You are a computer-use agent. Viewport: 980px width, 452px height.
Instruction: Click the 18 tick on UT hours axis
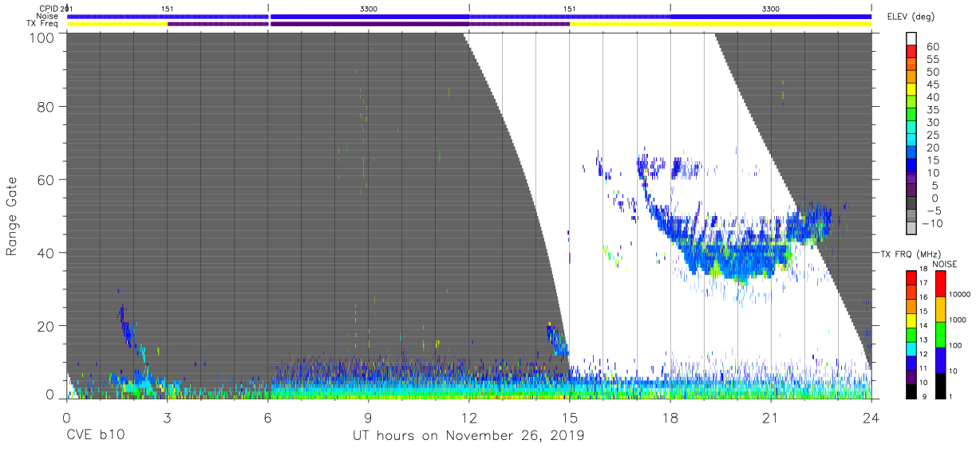[x=670, y=417]
